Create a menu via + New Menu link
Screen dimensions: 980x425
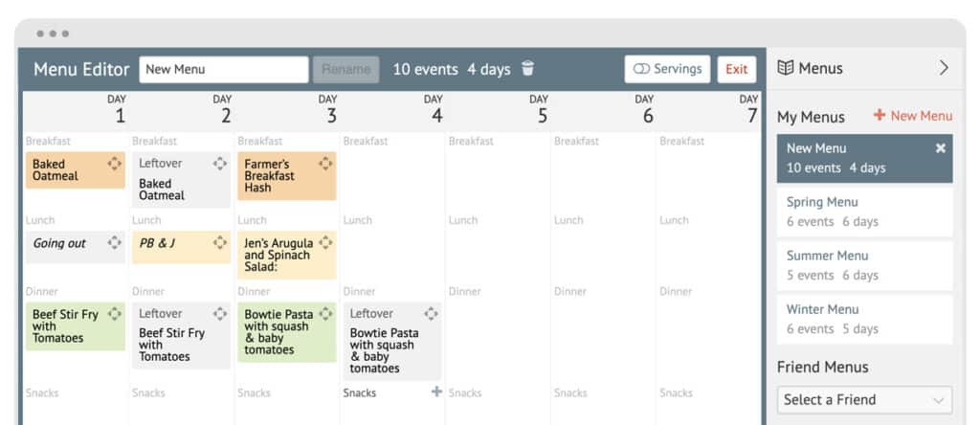[912, 116]
